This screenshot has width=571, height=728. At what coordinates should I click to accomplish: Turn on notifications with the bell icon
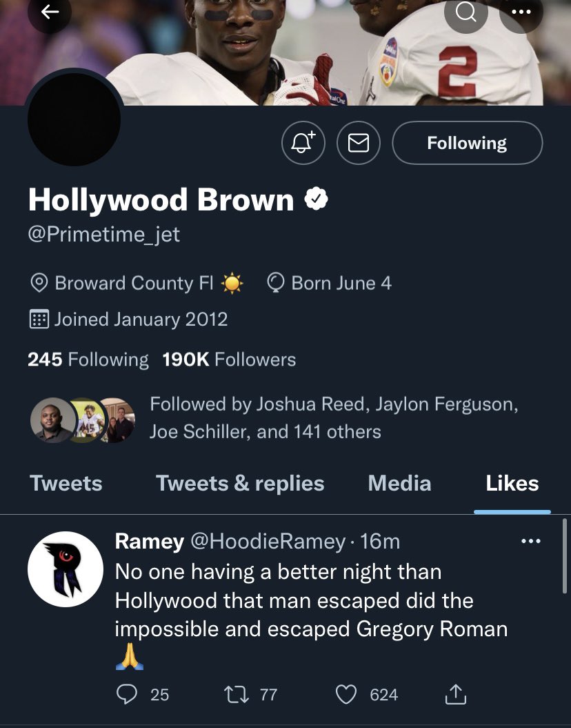[303, 143]
